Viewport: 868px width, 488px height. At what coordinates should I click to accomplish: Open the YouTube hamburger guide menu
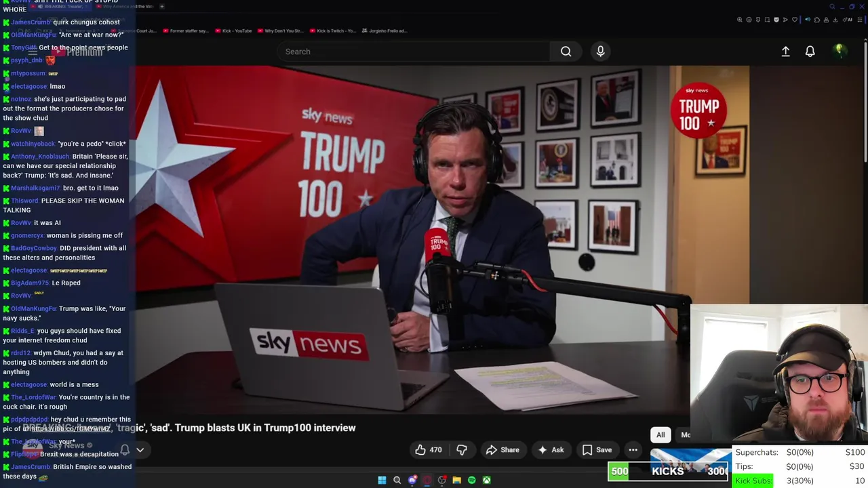[33, 52]
